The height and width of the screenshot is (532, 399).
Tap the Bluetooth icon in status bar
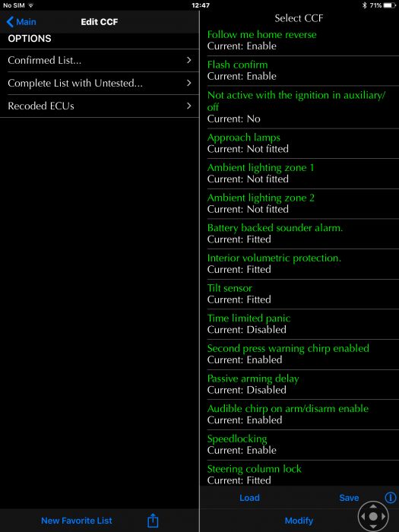pyautogui.click(x=364, y=5)
